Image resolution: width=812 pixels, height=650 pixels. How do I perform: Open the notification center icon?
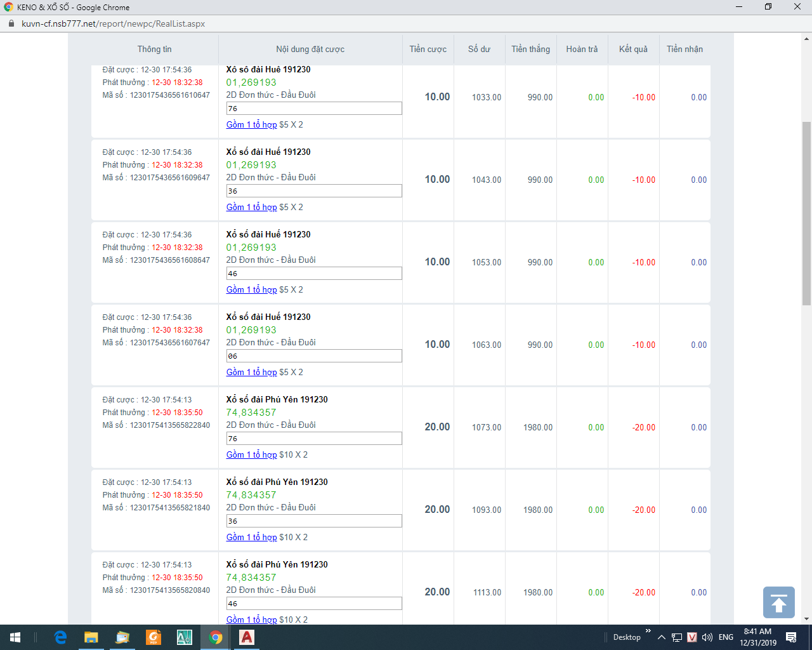(791, 637)
